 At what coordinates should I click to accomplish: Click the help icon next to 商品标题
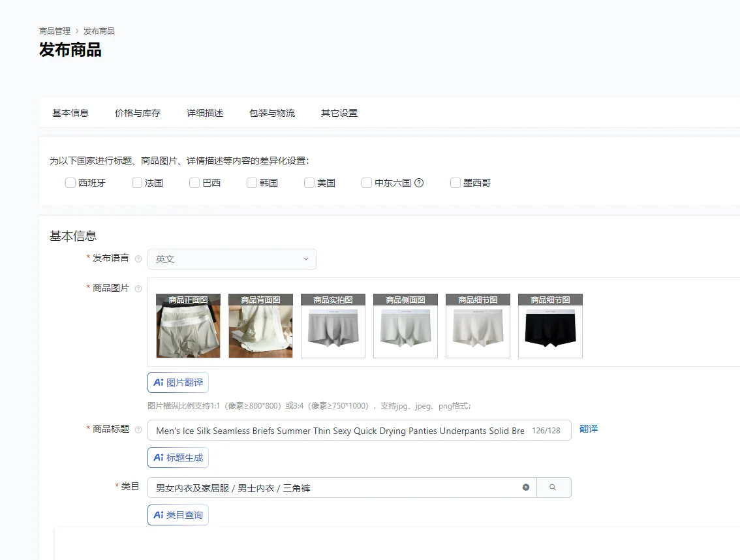point(138,429)
